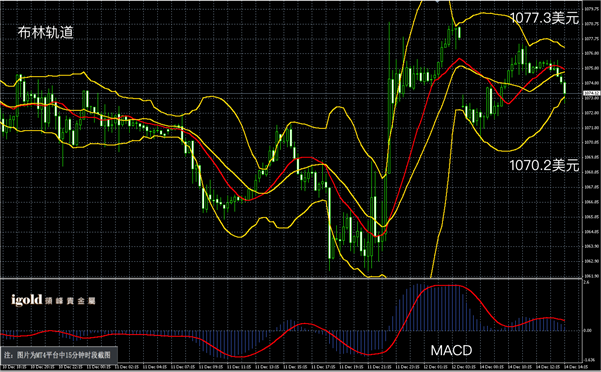Click the 0.00 level on MACD axis
This screenshot has height=372, width=601.
tap(588, 330)
